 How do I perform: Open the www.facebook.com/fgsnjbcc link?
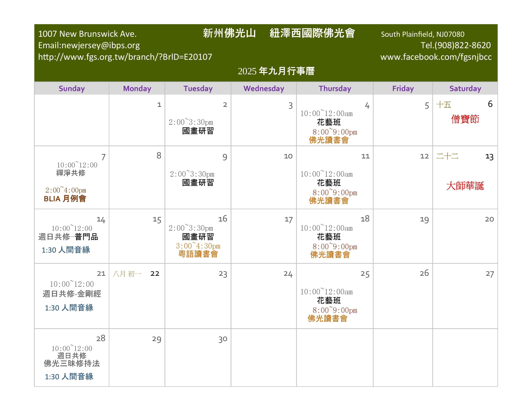click(x=436, y=57)
